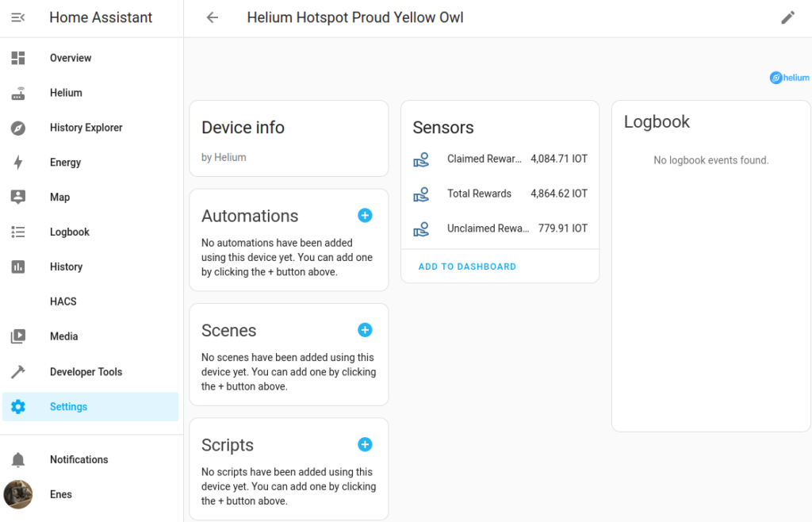The image size is (812, 522).
Task: Open the HACS menu item
Action: point(91,301)
